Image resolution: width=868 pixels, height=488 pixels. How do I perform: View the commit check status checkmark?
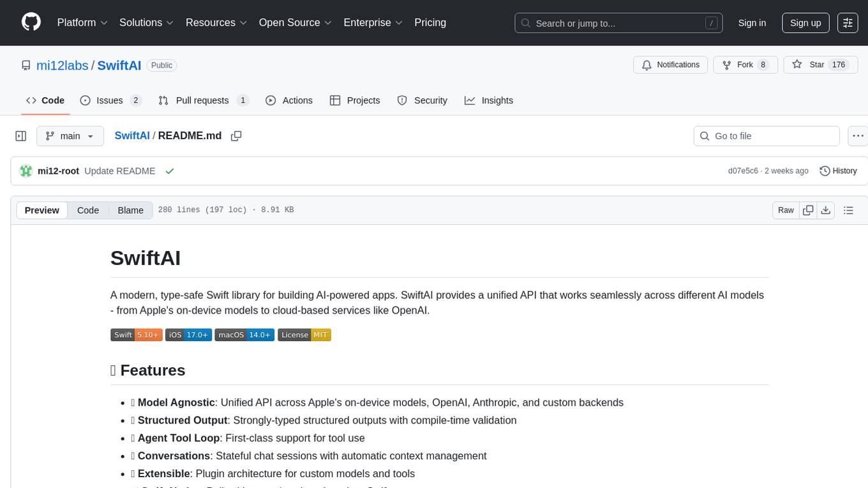point(170,171)
